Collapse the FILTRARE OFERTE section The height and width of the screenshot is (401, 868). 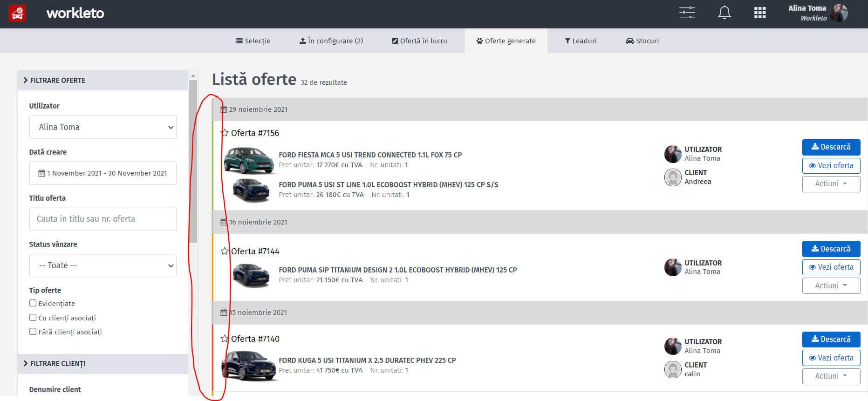click(103, 80)
